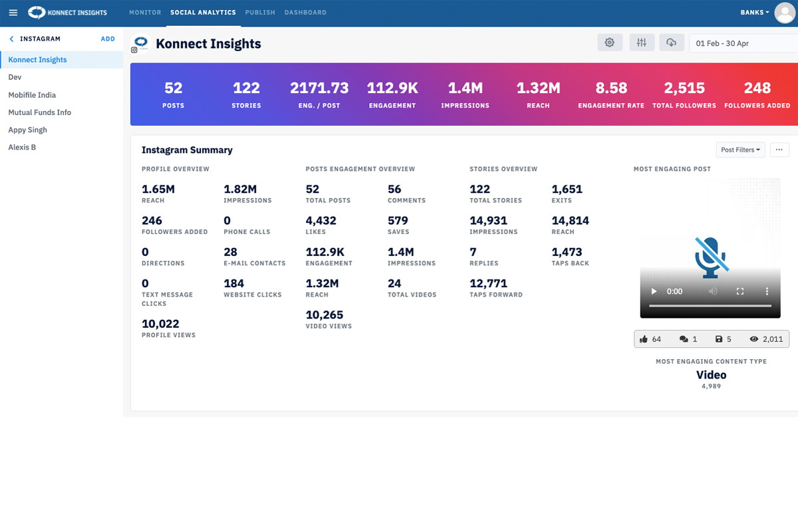This screenshot has height=532, width=798.
Task: Click the Konnect Insights logo in header
Action: click(67, 13)
